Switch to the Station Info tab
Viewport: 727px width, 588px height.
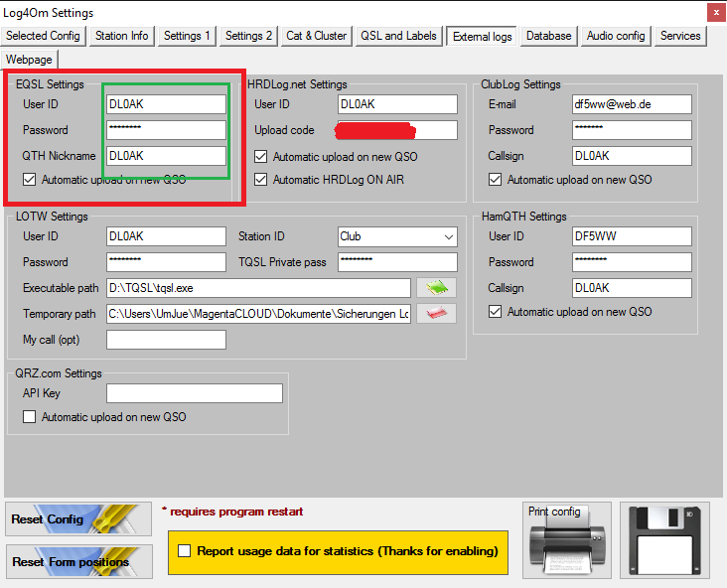click(121, 36)
